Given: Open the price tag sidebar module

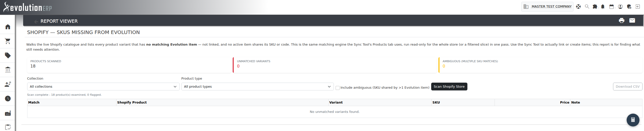Looking at the screenshot, I should point(8,55).
